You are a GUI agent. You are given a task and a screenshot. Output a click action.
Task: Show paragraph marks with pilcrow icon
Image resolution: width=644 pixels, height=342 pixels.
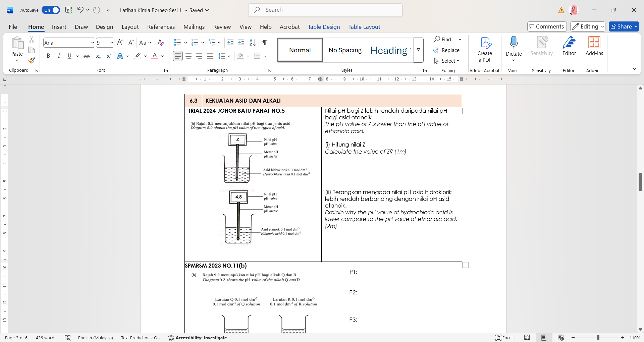[265, 43]
